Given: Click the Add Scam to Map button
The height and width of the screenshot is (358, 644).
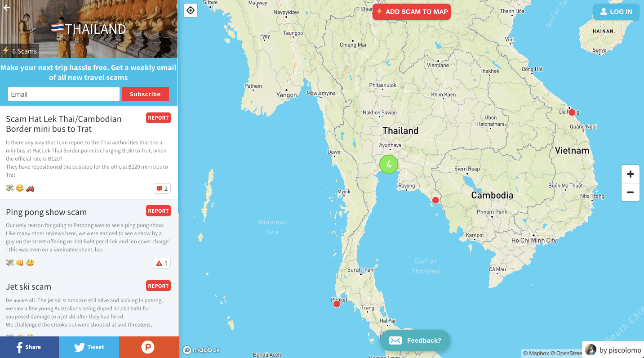Looking at the screenshot, I should coord(412,12).
